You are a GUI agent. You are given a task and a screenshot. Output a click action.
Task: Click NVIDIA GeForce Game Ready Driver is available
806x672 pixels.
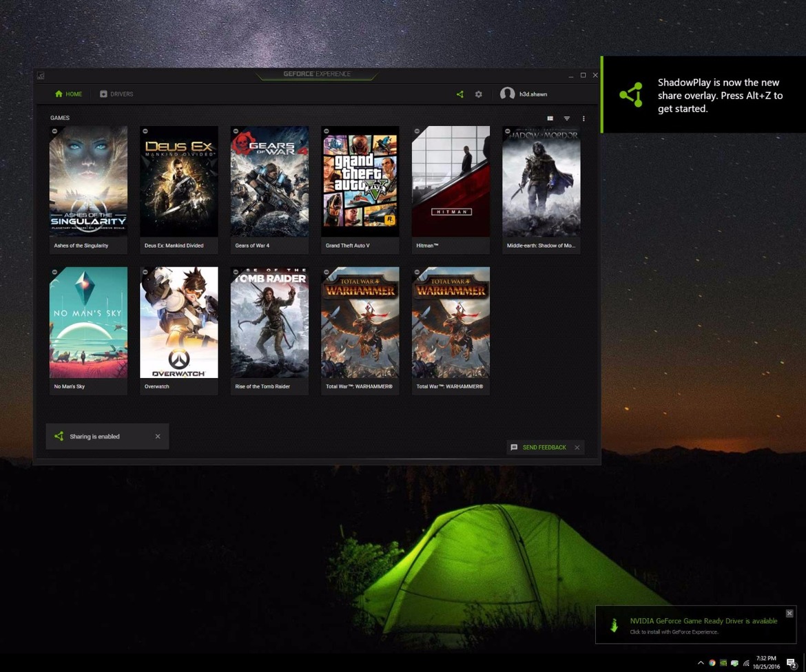[x=704, y=621]
